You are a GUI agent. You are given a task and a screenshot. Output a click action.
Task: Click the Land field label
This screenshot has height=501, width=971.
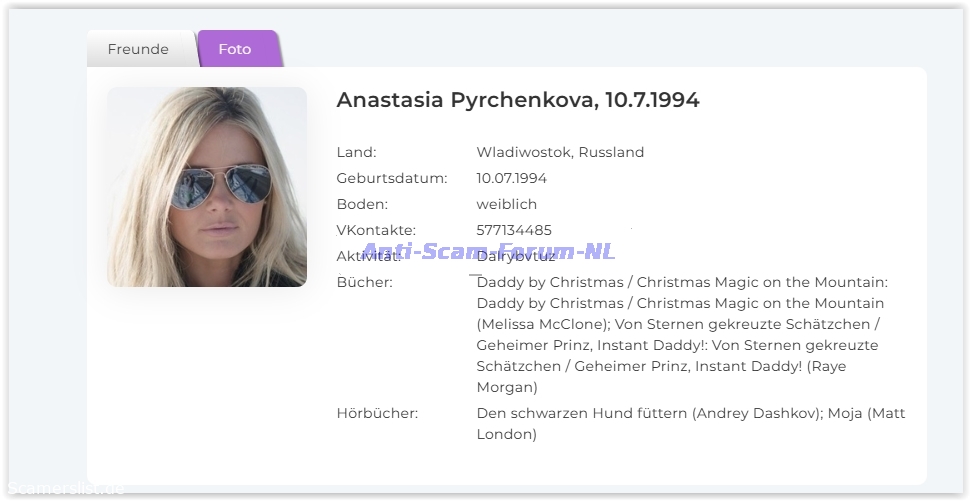pyautogui.click(x=356, y=152)
